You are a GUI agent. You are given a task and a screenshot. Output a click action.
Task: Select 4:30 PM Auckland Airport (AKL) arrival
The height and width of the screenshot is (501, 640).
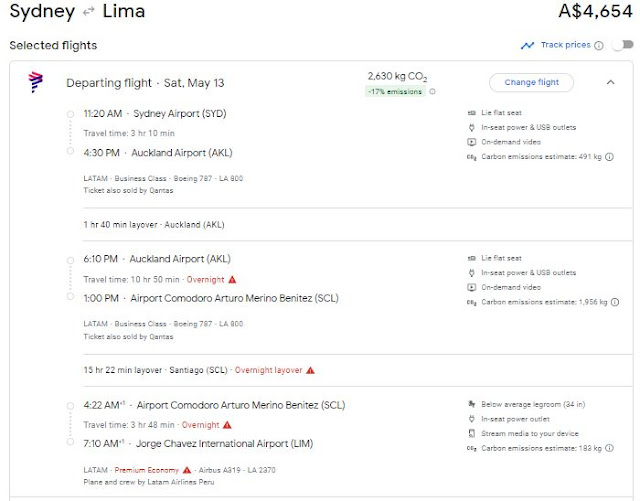click(158, 153)
